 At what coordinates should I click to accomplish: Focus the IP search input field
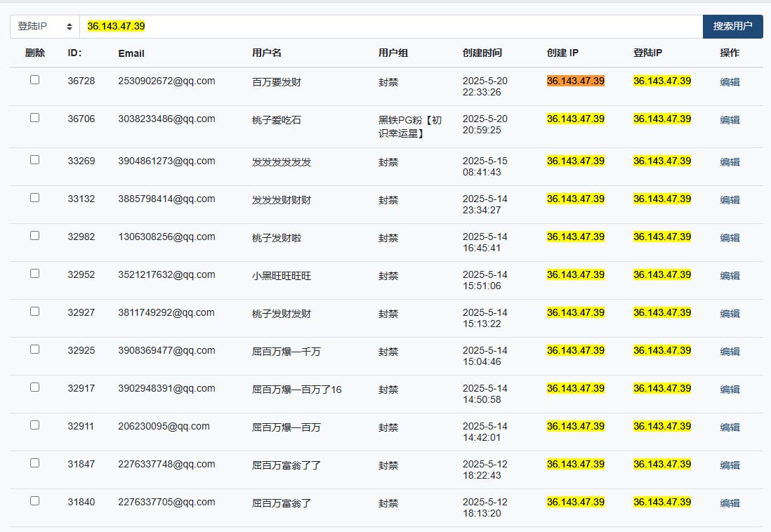tap(391, 27)
